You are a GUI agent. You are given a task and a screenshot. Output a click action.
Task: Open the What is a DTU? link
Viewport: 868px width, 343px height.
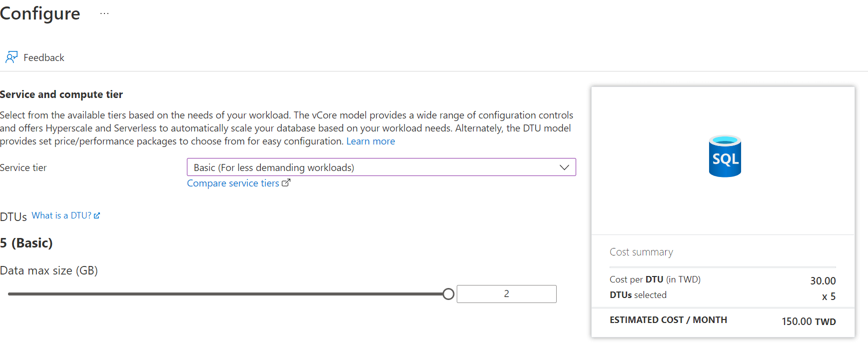point(61,215)
